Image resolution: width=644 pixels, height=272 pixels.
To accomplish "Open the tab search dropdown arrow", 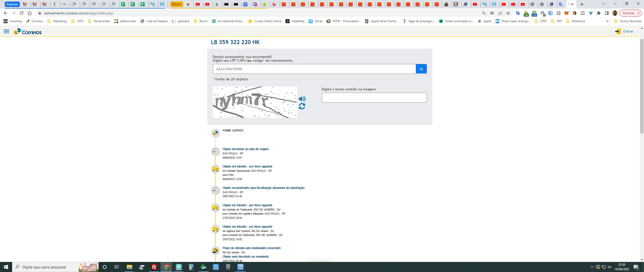I will pyautogui.click(x=603, y=4).
